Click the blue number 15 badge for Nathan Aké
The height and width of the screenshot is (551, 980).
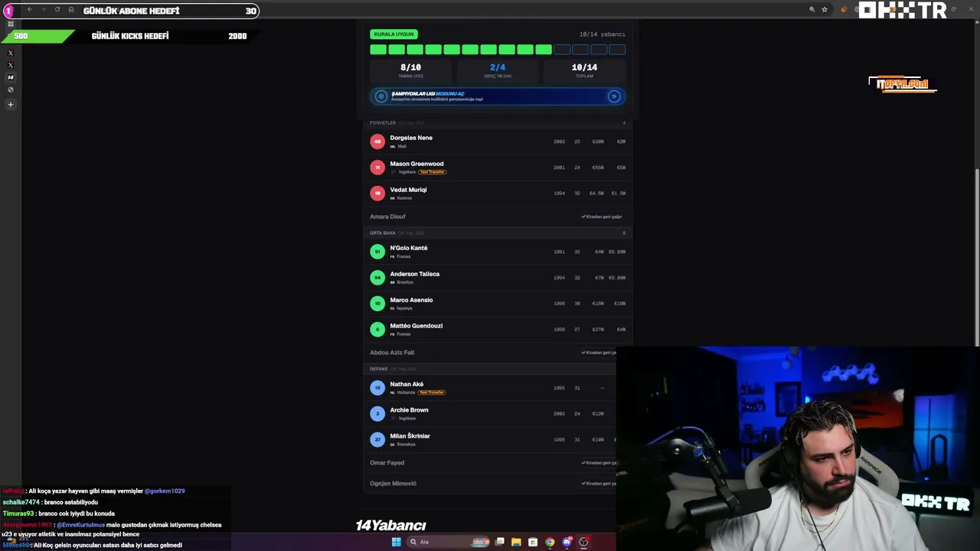pos(377,388)
